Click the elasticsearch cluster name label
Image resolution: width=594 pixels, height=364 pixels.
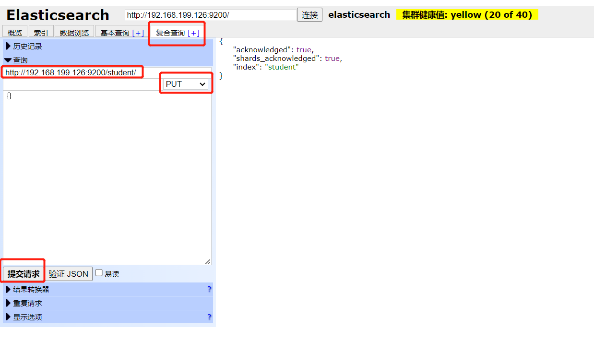tap(359, 15)
